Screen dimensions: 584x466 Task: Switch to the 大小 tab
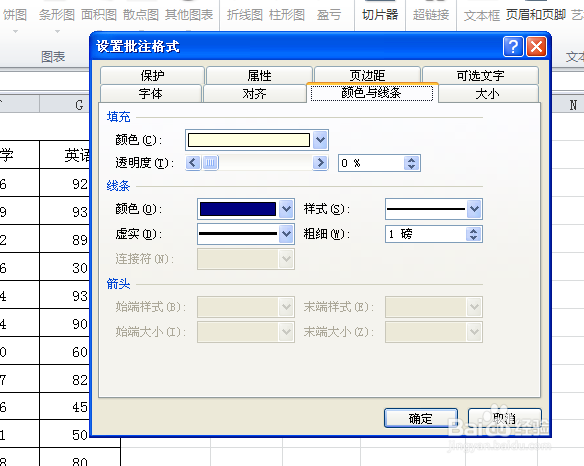click(488, 93)
